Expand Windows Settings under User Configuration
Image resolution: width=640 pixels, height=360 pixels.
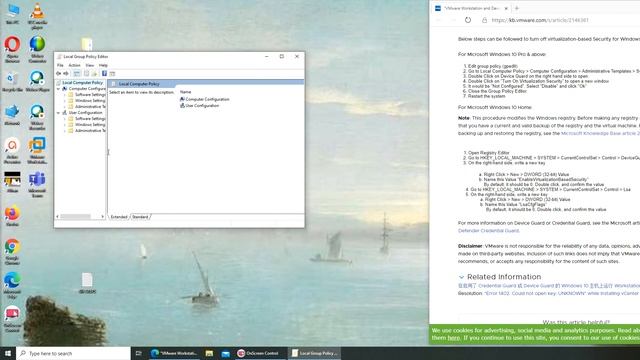pyautogui.click(x=64, y=124)
